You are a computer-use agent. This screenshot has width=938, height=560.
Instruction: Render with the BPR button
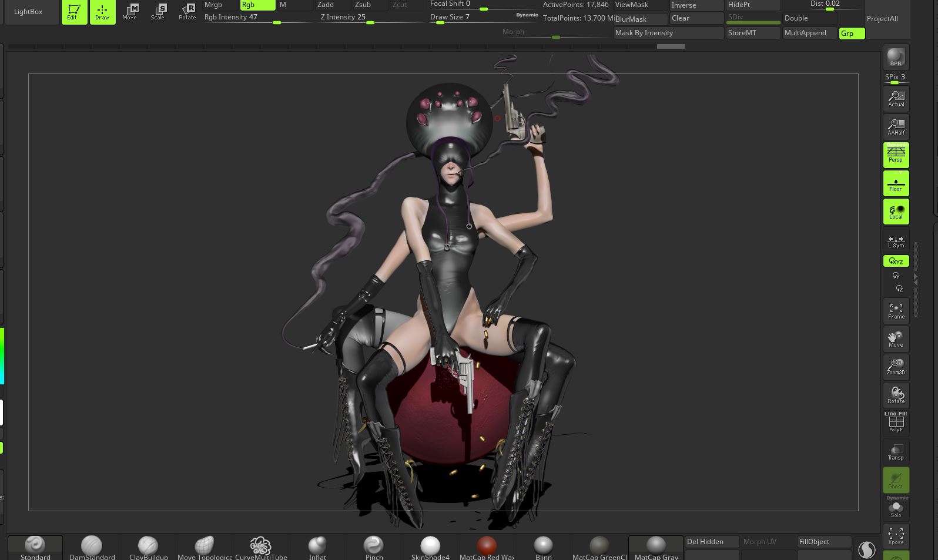896,58
